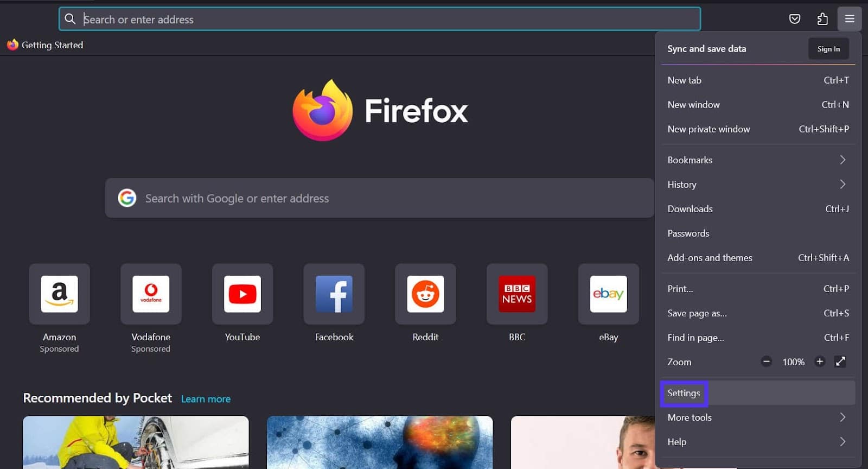Focus the Search or enter address bar
The width and height of the screenshot is (868, 469).
coord(380,19)
